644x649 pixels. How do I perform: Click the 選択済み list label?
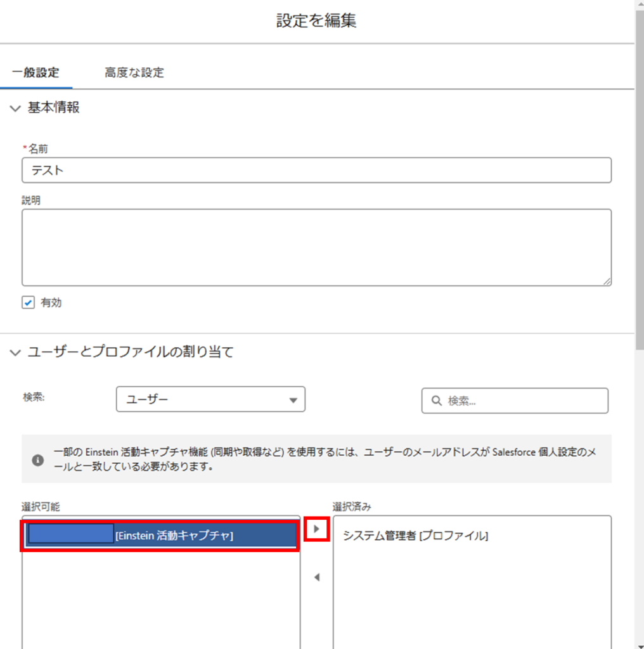[x=352, y=506]
